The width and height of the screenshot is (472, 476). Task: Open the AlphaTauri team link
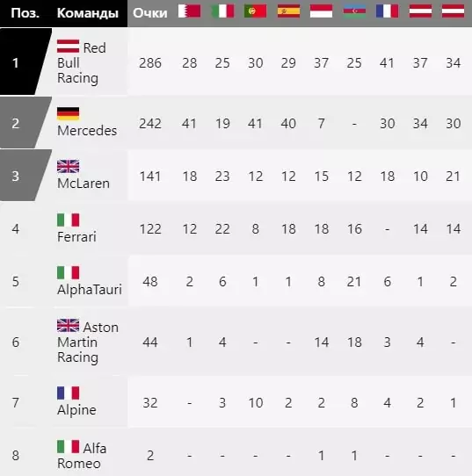[x=90, y=290]
